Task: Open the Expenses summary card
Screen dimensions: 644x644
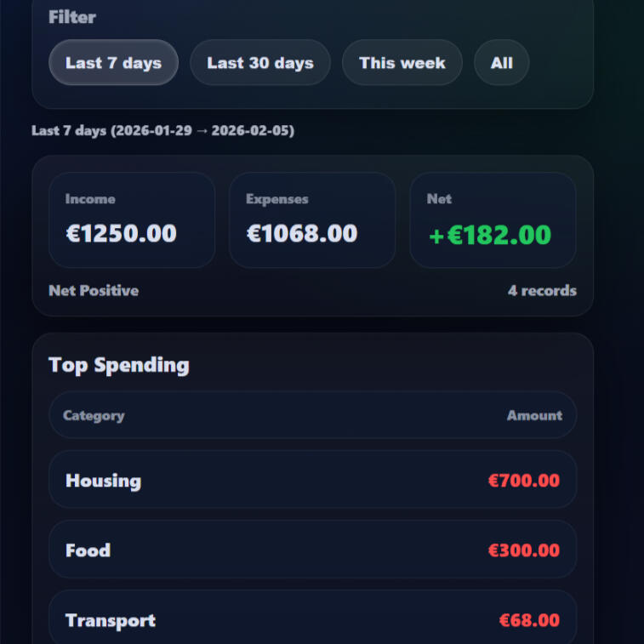Action: tap(311, 220)
